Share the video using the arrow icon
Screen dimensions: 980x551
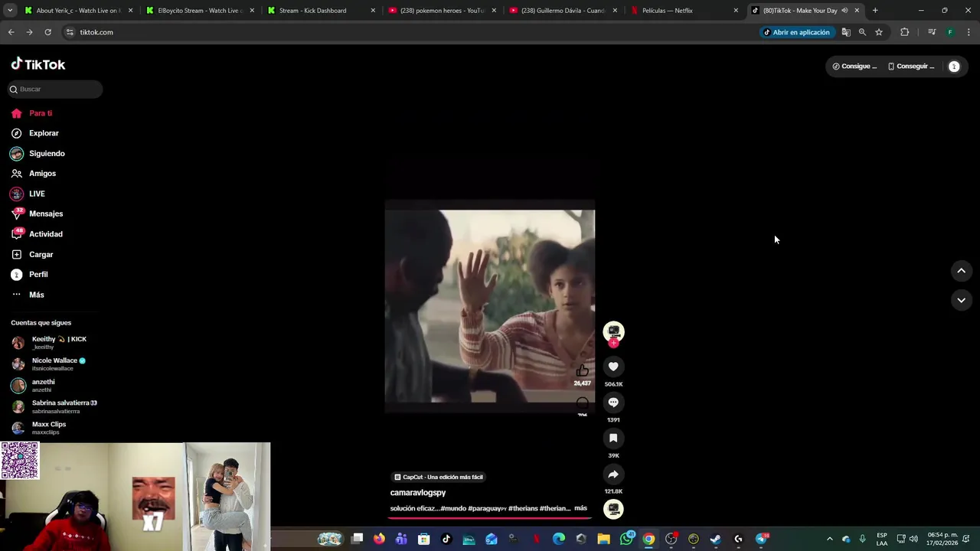613,474
